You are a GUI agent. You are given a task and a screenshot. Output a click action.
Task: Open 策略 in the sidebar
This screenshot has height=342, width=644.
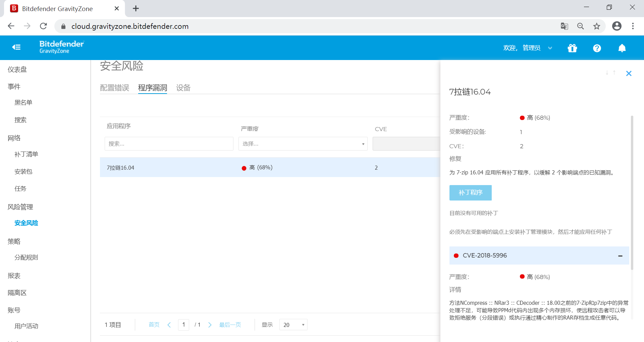point(14,241)
